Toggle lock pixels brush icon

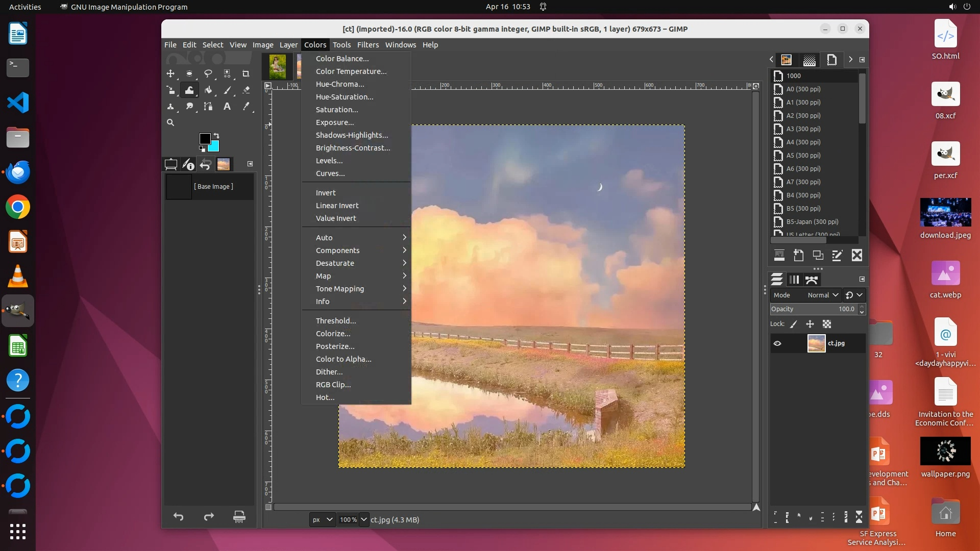pos(794,324)
